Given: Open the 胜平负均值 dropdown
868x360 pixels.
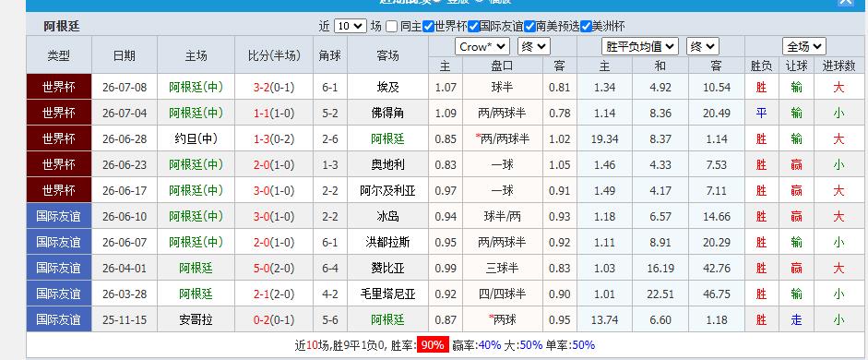Looking at the screenshot, I should click(640, 46).
